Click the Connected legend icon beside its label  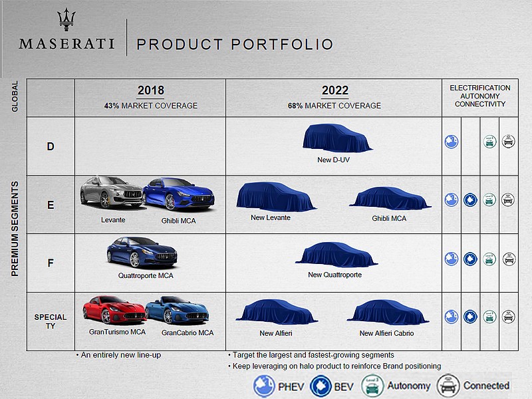click(448, 386)
